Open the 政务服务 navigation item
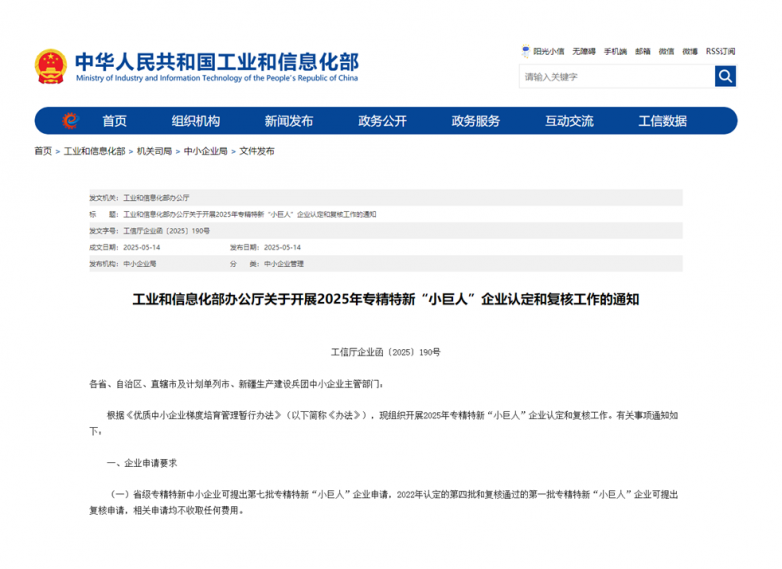Screen dimensions: 782x569 [x=475, y=121]
